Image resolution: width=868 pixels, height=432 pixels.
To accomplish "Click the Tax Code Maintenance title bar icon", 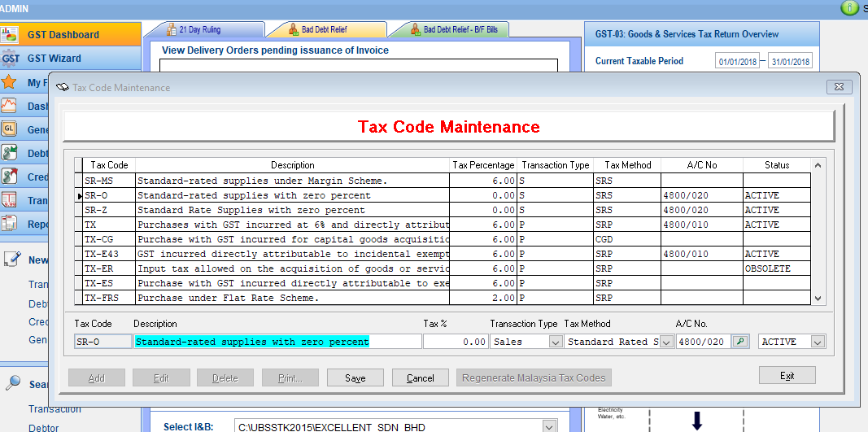I will [63, 88].
